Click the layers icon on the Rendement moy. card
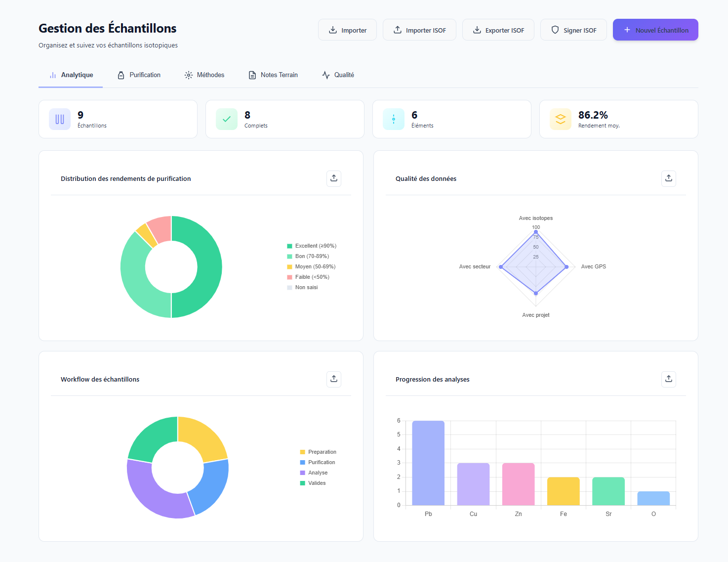Image resolution: width=728 pixels, height=562 pixels. point(560,119)
